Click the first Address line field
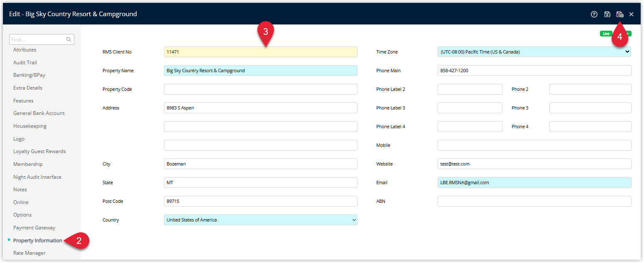 tap(261, 108)
